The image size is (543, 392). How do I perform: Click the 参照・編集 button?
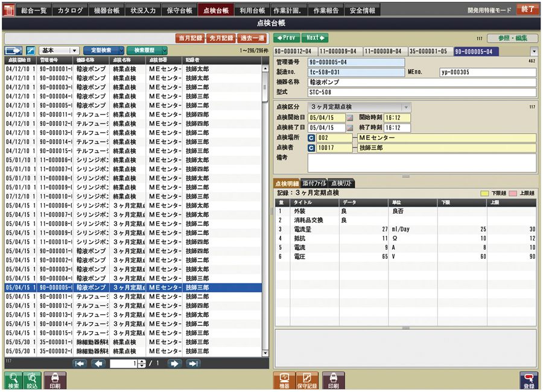coord(513,38)
